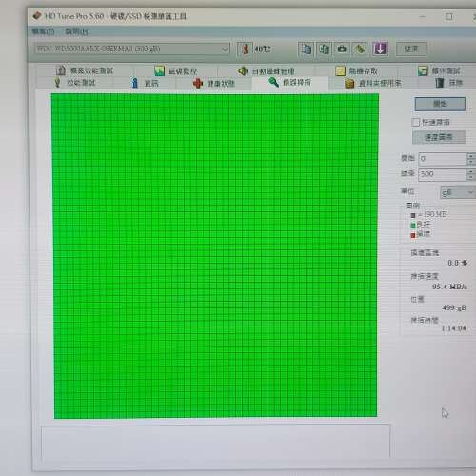
Task: Click the Speed Map button
Action: [x=439, y=137]
